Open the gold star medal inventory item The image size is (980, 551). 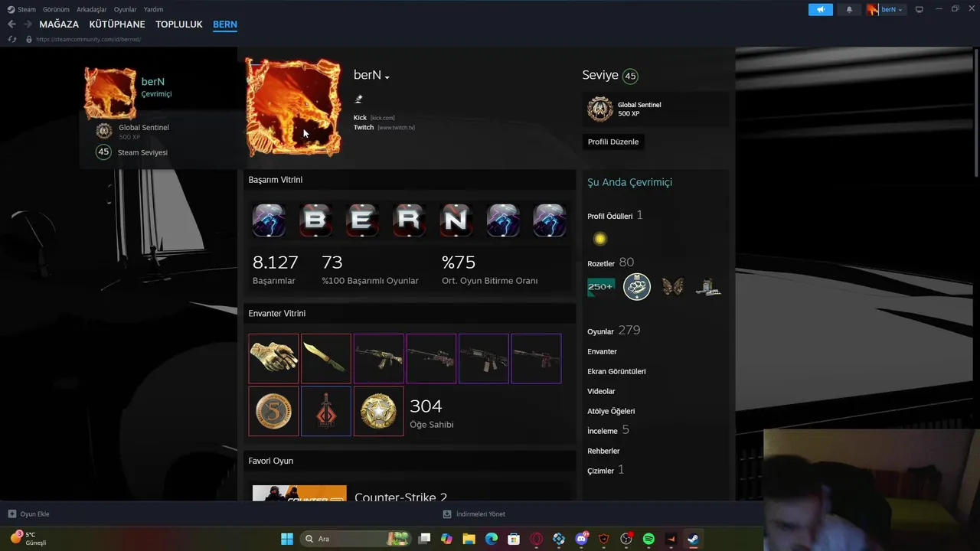(379, 411)
